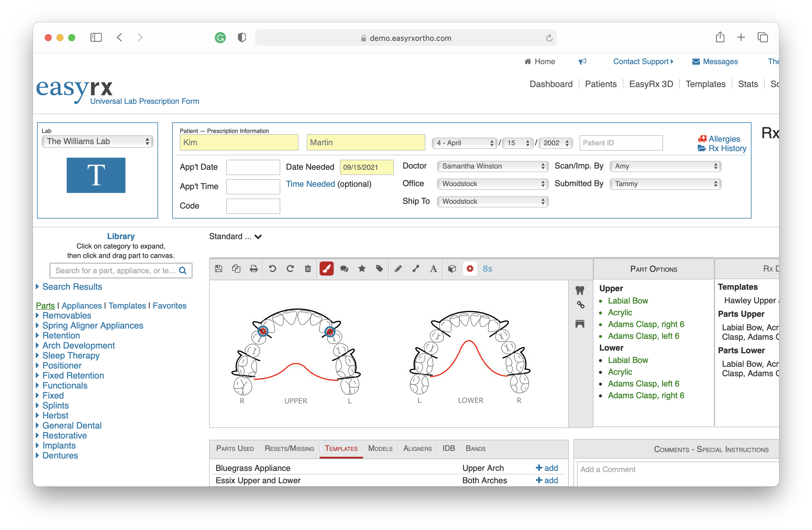Click the red gear marker on upper arch

pyautogui.click(x=263, y=331)
